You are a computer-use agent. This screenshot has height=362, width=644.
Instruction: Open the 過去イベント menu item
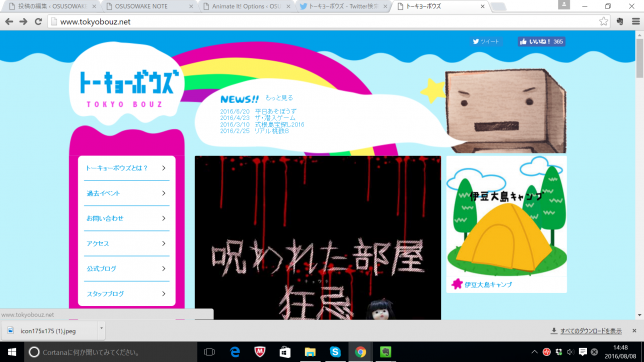[x=126, y=193]
